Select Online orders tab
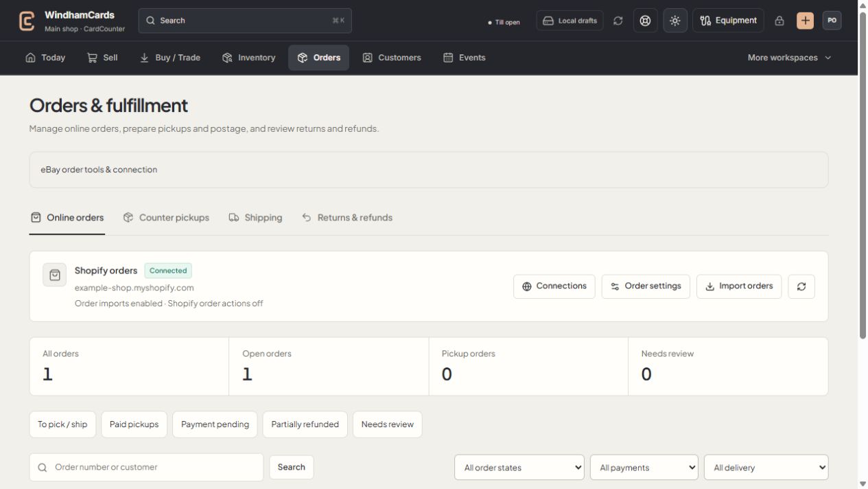 point(67,218)
